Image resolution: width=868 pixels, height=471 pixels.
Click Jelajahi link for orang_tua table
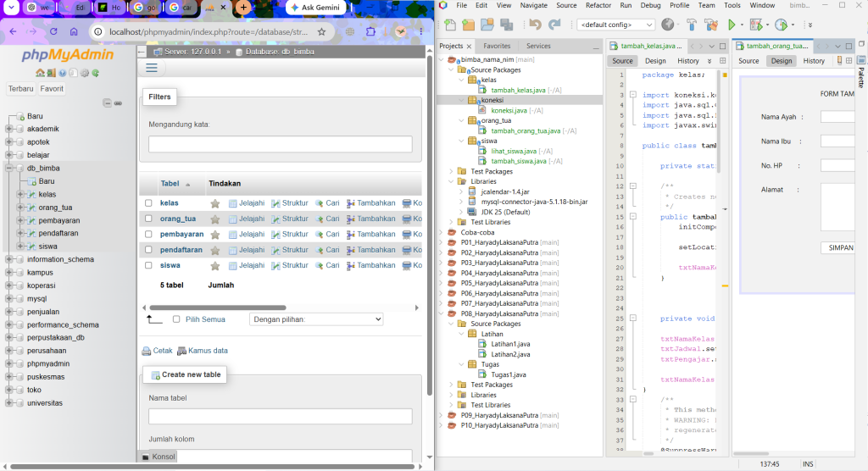pyautogui.click(x=247, y=219)
